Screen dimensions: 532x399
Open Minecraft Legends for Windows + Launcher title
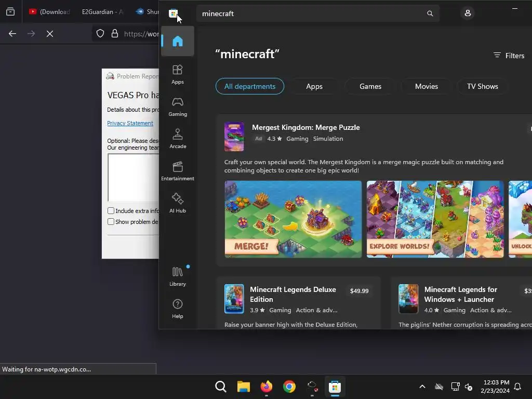[x=460, y=295]
